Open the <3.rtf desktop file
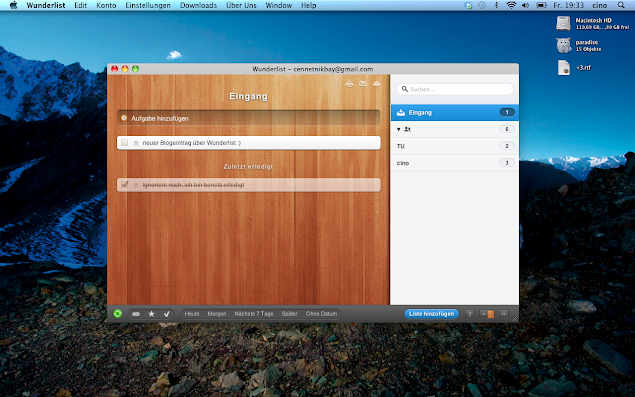Image resolution: width=635 pixels, height=397 pixels. tap(564, 68)
